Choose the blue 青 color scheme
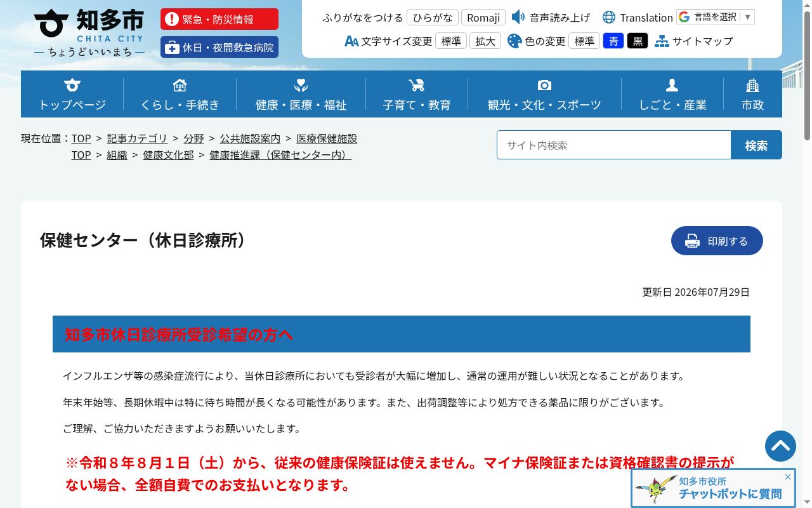The image size is (812, 508). click(x=613, y=41)
